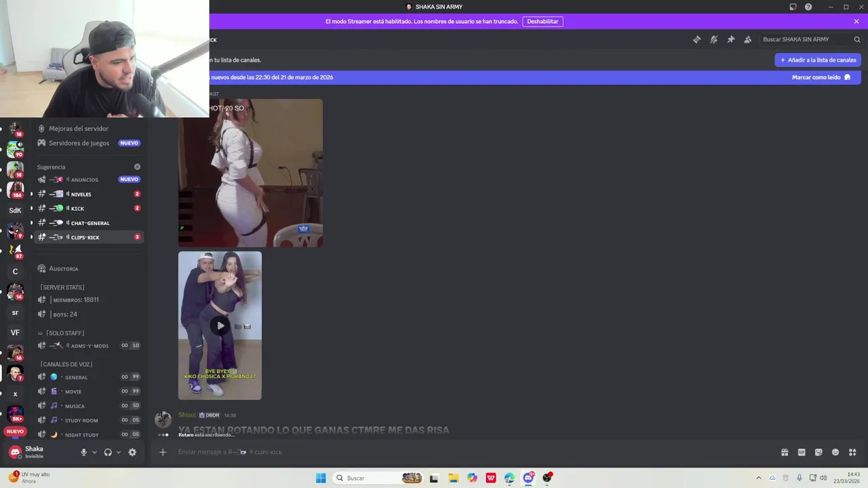Open the NIVELES channel
The width and height of the screenshot is (868, 488).
coord(90,194)
